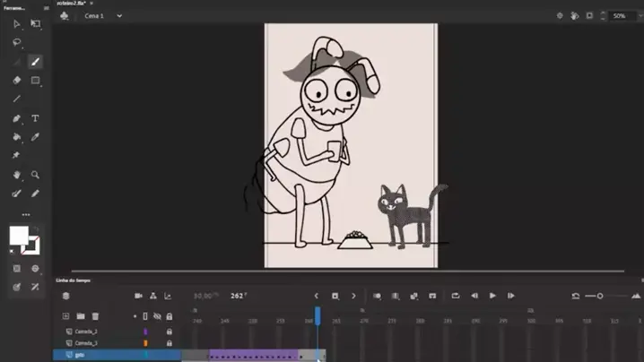Click the new layer icon in timeline

pos(65,315)
